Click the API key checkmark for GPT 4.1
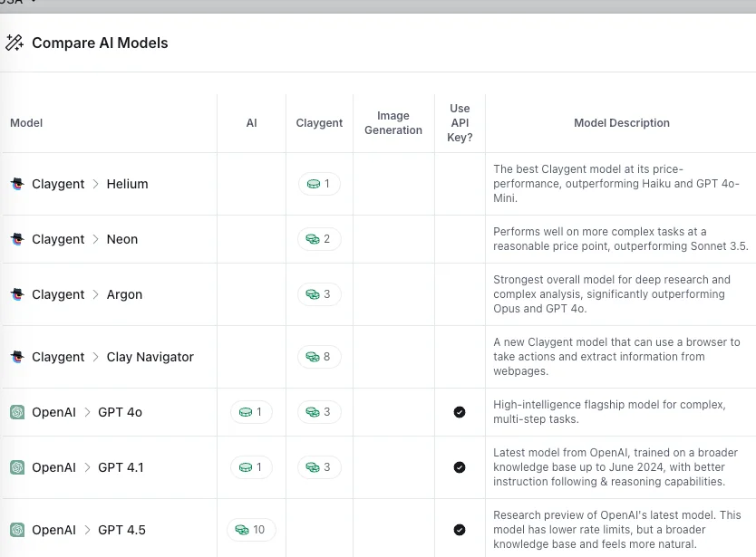756x557 pixels. click(x=460, y=467)
